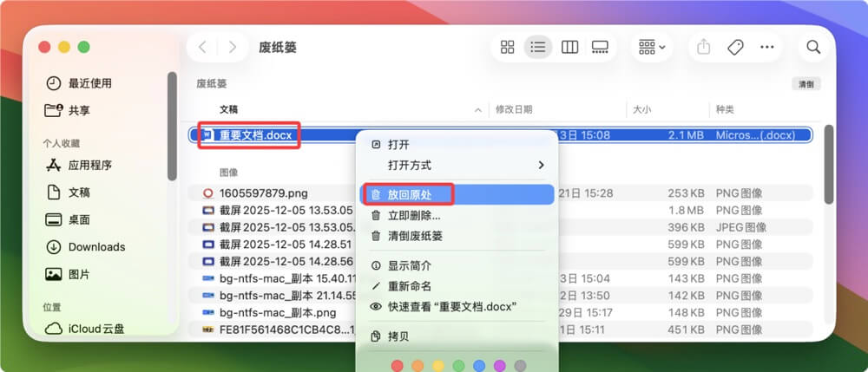
Task: Click the 2.1 MB size cell
Action: (x=686, y=135)
